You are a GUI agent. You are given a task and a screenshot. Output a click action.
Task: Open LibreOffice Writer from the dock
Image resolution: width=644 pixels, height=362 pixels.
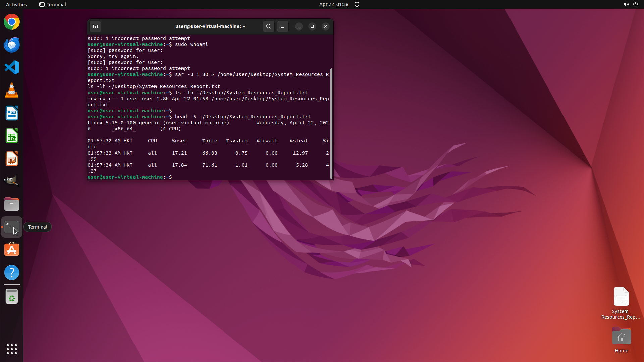tap(12, 113)
